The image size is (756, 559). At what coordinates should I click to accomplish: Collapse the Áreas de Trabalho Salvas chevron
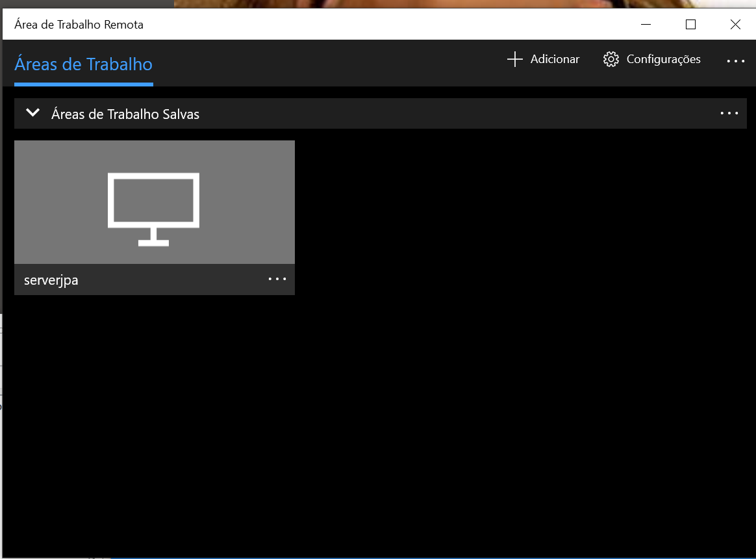pos(32,113)
